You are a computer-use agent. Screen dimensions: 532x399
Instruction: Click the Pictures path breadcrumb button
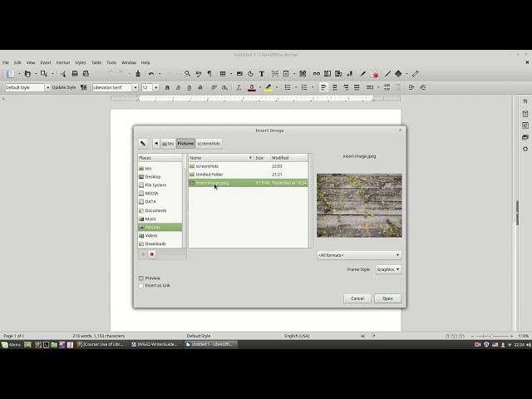[185, 144]
